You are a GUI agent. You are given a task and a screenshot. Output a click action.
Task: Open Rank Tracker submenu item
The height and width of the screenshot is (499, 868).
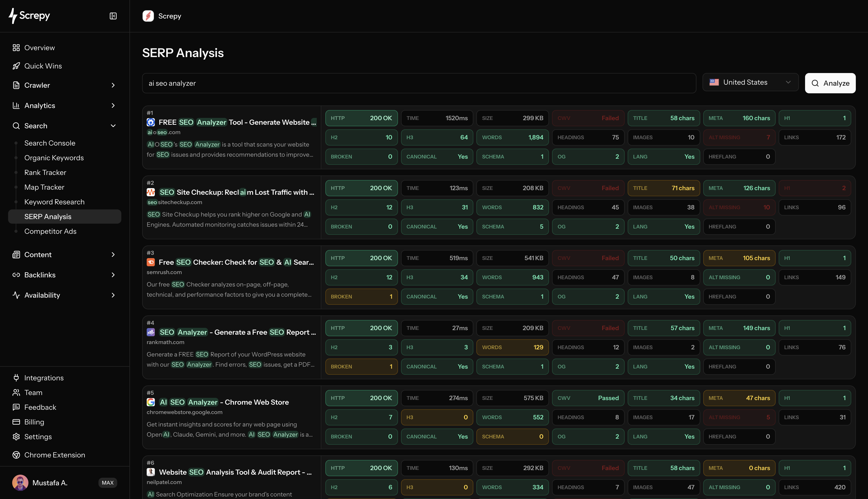point(45,172)
